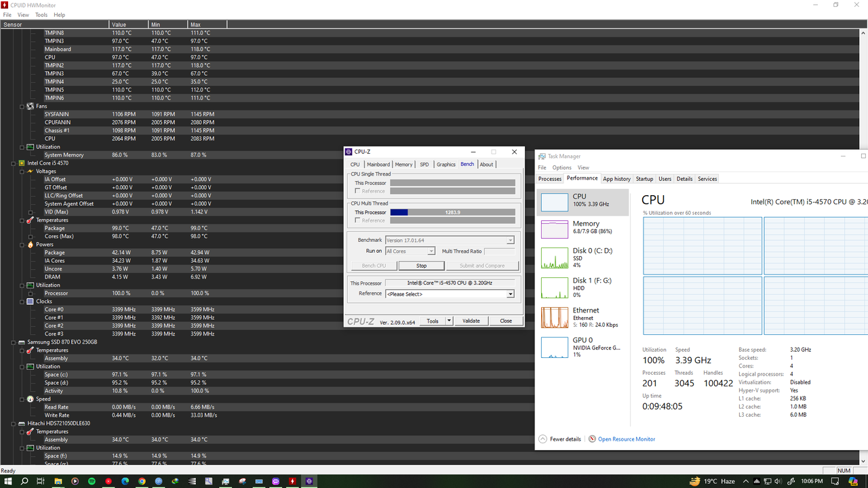Viewport: 868px width, 488px height.
Task: Switch to App history tab in Task Manager
Action: tap(617, 179)
